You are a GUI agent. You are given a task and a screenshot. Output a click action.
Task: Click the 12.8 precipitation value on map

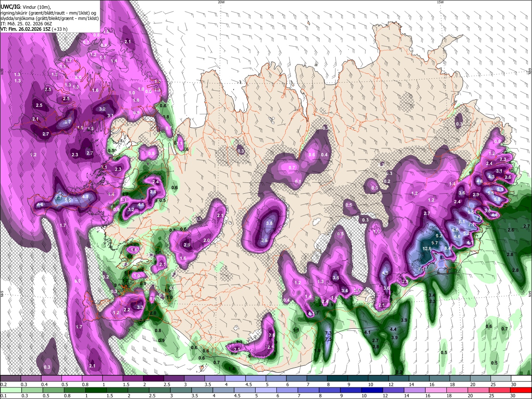coord(427,249)
